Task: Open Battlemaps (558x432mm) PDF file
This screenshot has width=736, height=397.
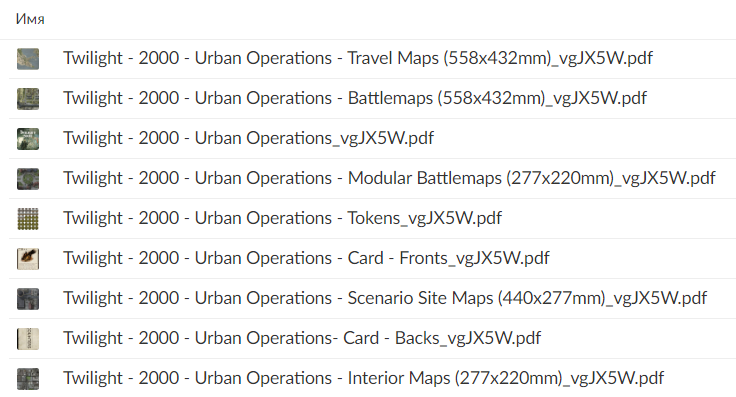Action: [x=355, y=98]
